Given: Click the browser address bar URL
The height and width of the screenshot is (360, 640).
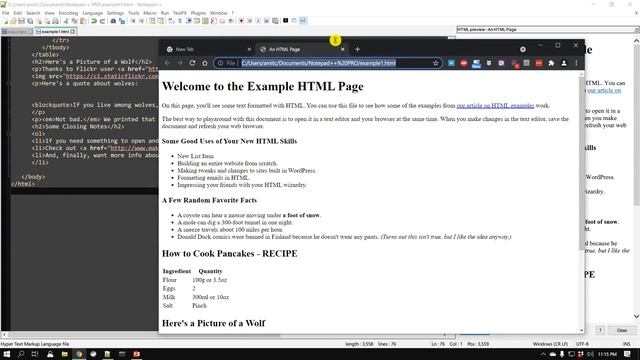Looking at the screenshot, I should coord(318,63).
